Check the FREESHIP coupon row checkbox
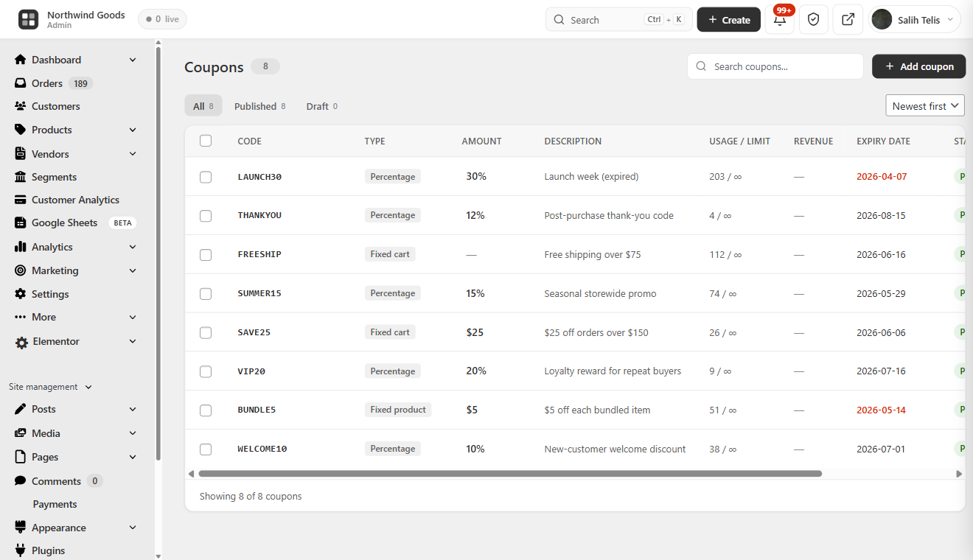 click(206, 255)
